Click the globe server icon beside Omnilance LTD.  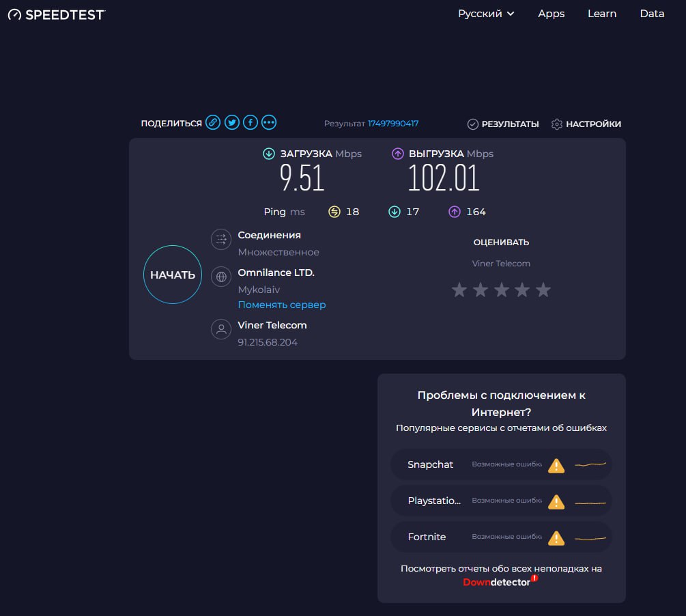pyautogui.click(x=221, y=277)
